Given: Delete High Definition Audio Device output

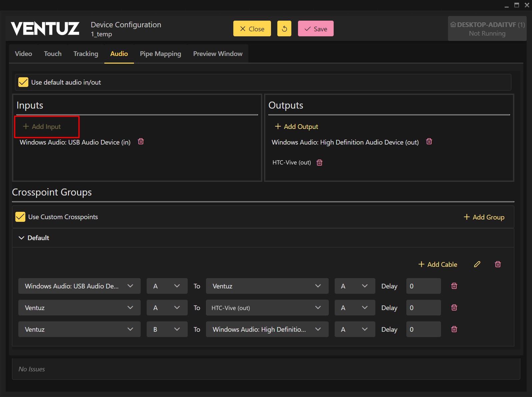Looking at the screenshot, I should coord(429,142).
